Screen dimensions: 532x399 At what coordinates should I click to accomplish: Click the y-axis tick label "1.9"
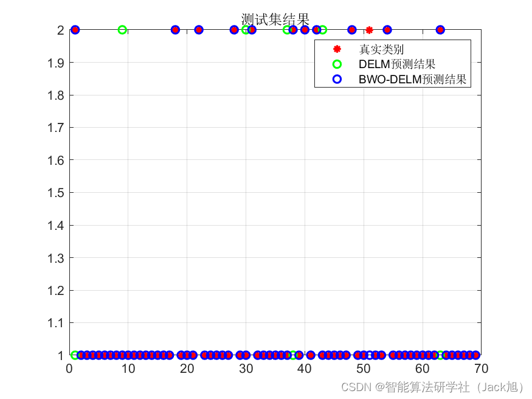point(56,63)
